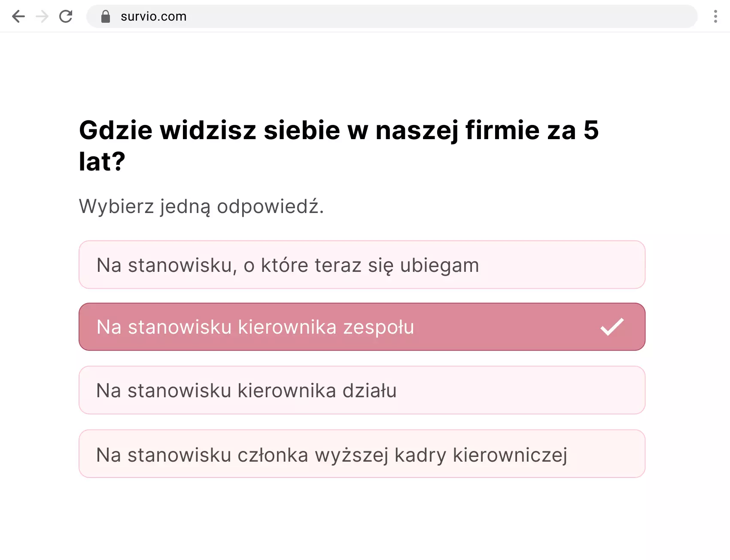Click the page refresh icon again

(x=66, y=16)
